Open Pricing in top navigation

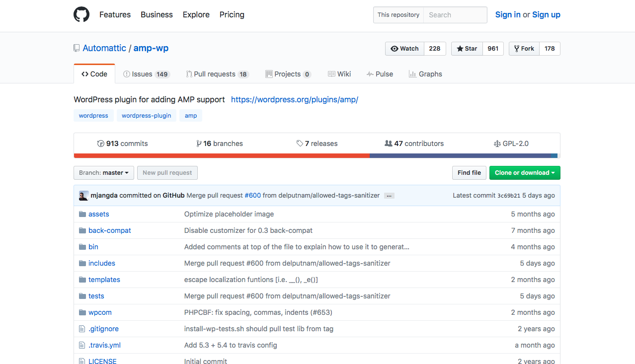coord(232,14)
